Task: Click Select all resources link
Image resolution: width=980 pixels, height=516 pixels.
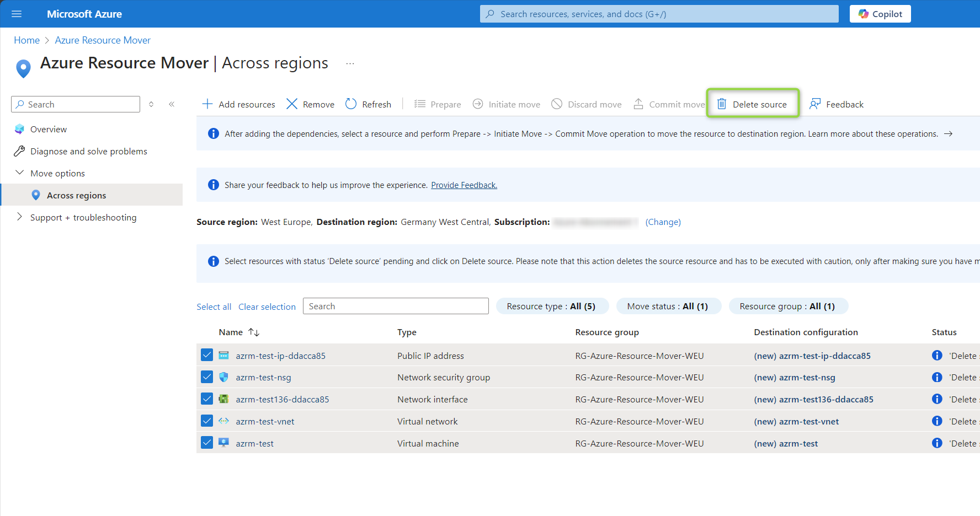Action: [214, 307]
